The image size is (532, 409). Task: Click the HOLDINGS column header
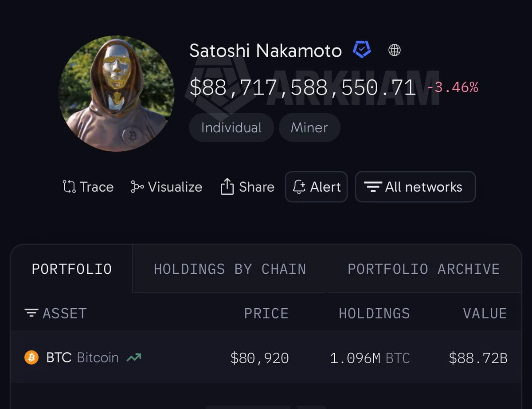coord(374,313)
